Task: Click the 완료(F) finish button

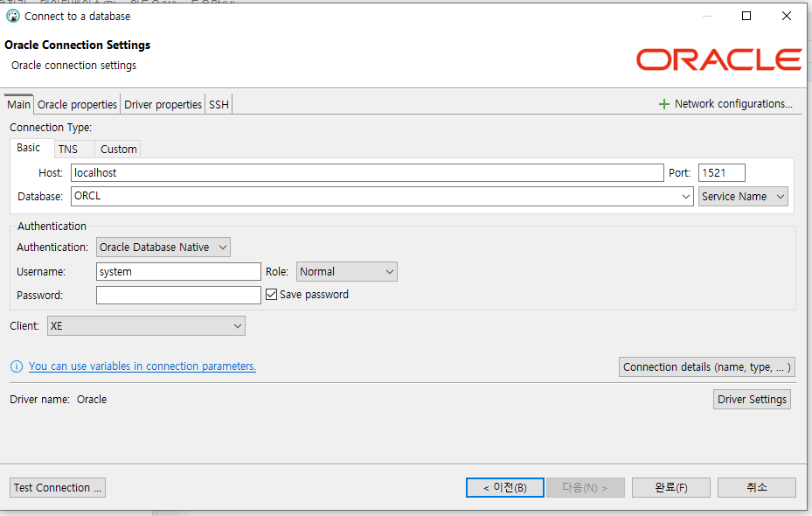Action: tap(671, 487)
